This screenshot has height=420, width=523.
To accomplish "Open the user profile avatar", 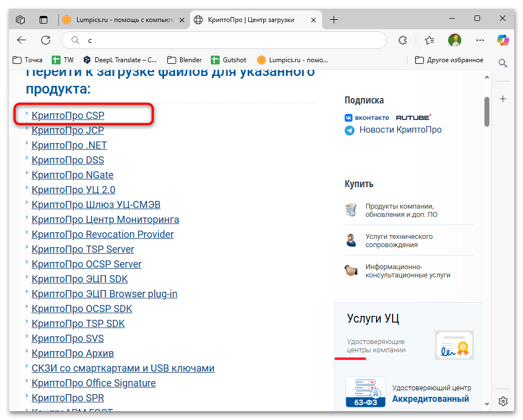I will tap(454, 40).
